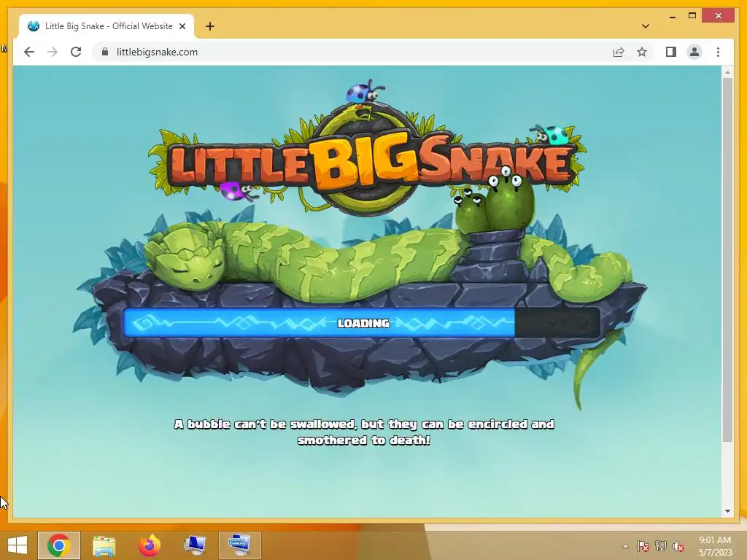The image size is (747, 560).
Task: Open the browser side panel
Action: [671, 52]
